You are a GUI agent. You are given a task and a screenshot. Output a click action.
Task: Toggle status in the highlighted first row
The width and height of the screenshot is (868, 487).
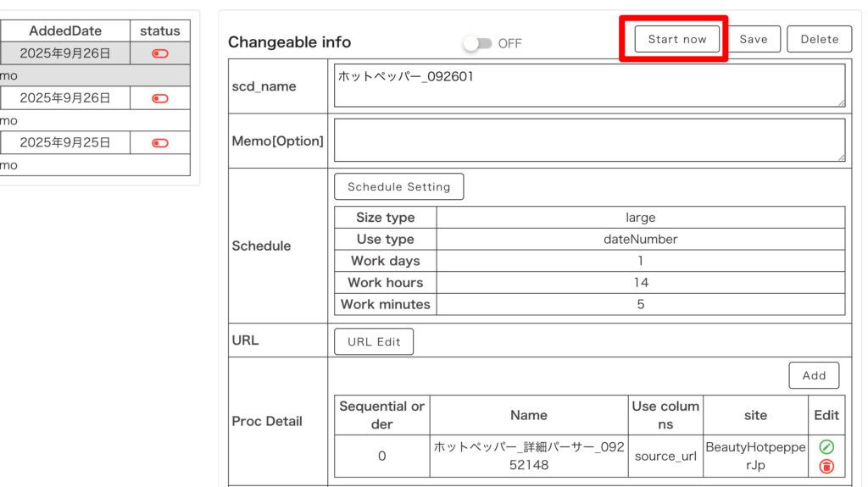coord(159,53)
